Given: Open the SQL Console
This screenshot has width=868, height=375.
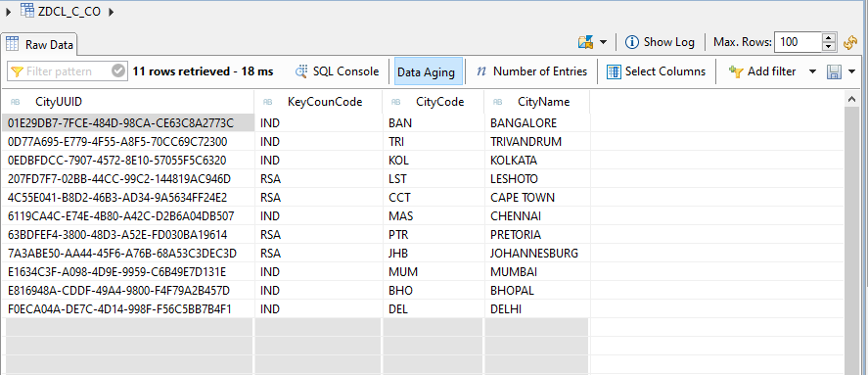Looking at the screenshot, I should (338, 71).
